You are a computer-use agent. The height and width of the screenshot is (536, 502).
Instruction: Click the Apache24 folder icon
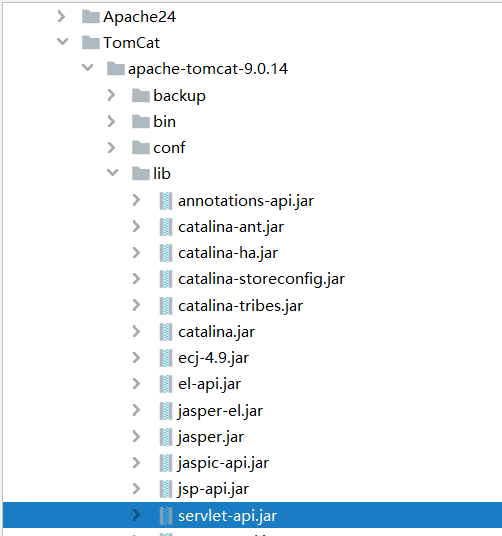(91, 16)
